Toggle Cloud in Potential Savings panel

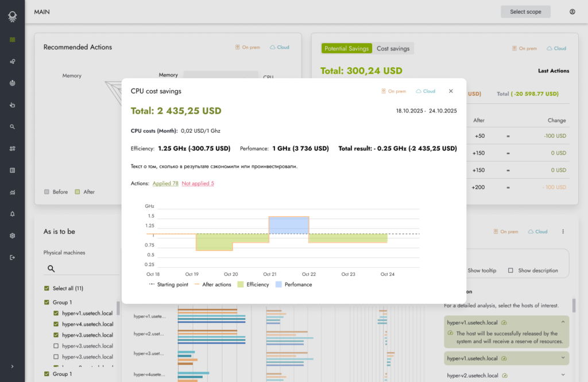tap(556, 48)
